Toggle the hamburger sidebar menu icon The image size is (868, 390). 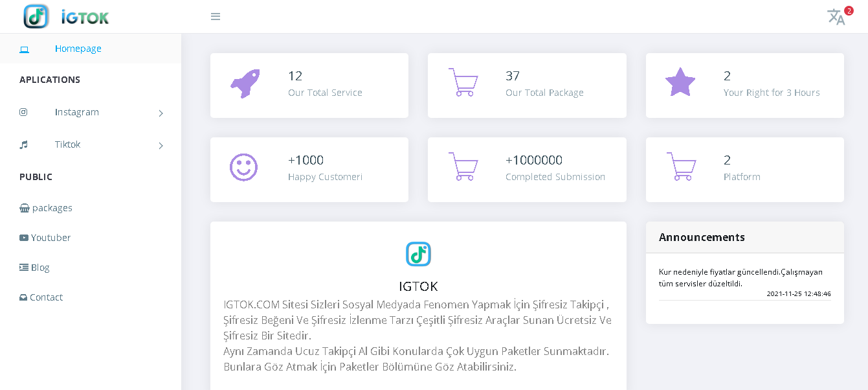pyautogui.click(x=216, y=17)
